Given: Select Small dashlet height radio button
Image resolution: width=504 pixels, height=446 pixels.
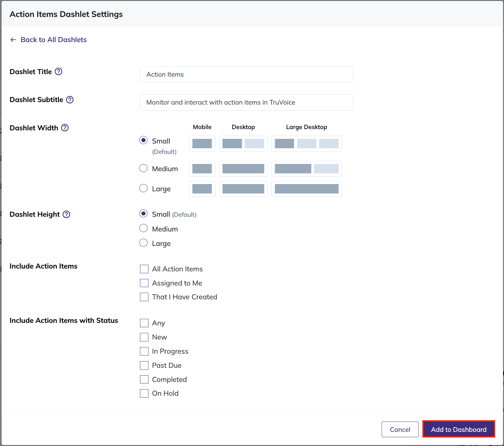Looking at the screenshot, I should tap(143, 214).
